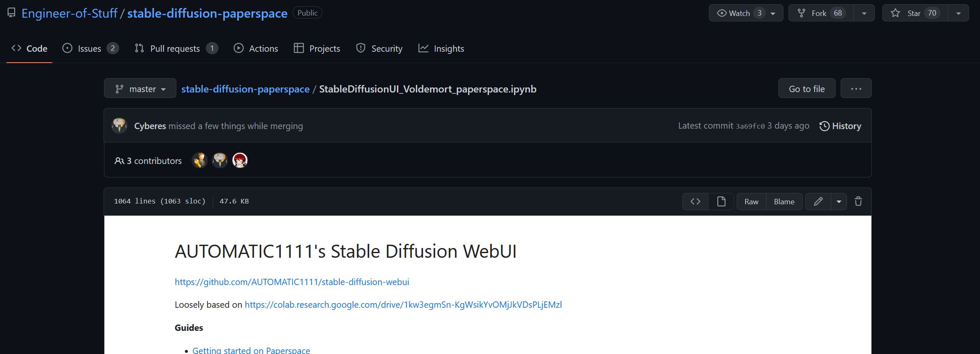Edit this file with pencil icon

818,201
